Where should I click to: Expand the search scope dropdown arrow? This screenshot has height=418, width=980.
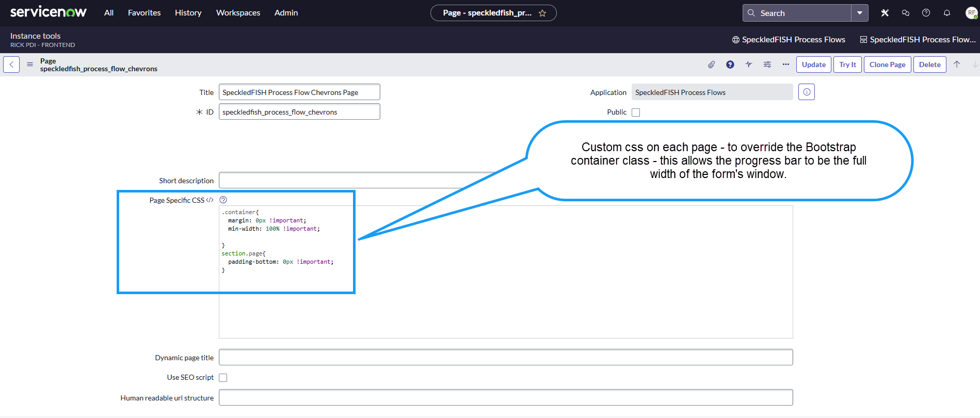[860, 13]
